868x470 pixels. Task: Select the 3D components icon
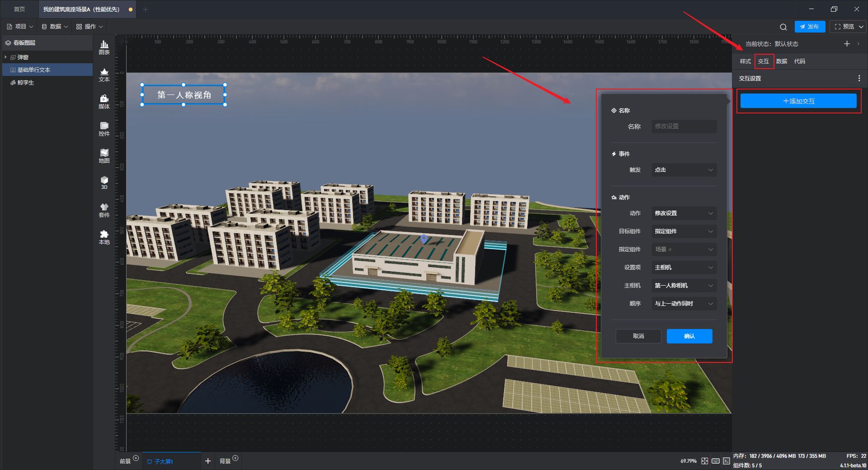click(x=104, y=183)
